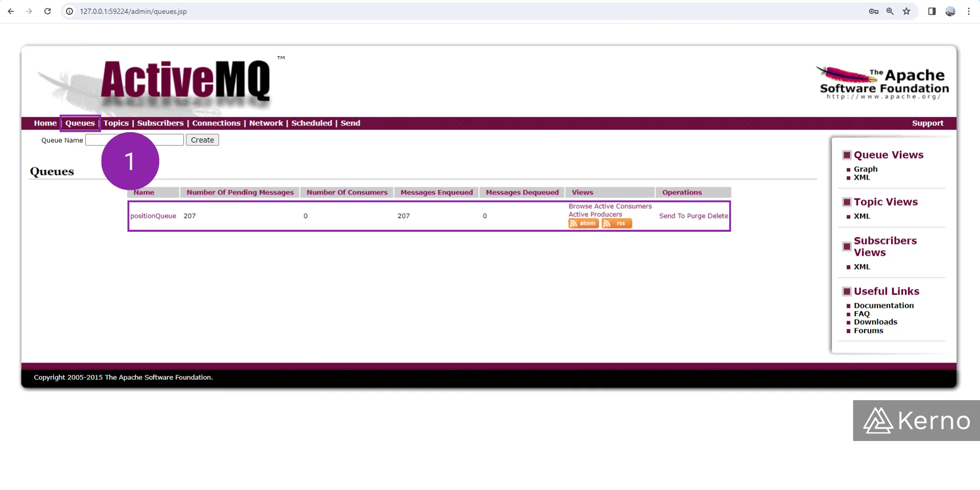View Active Producers of positionQueue

coord(595,214)
